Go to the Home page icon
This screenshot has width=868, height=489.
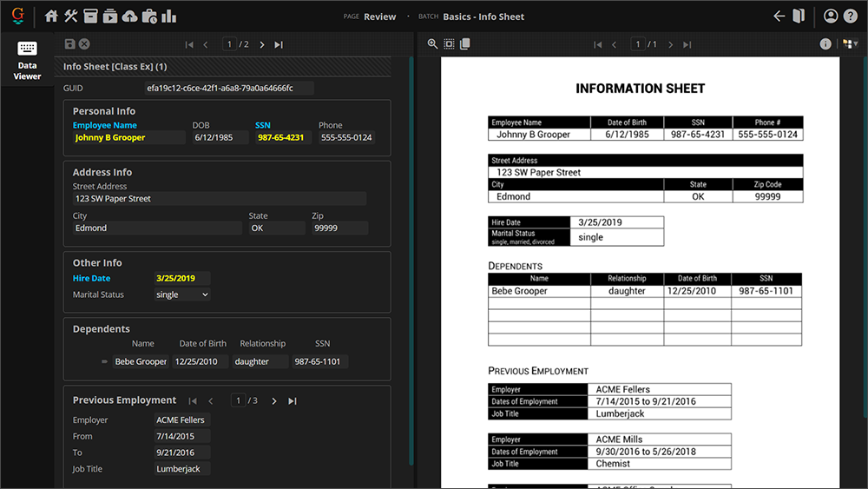click(51, 16)
